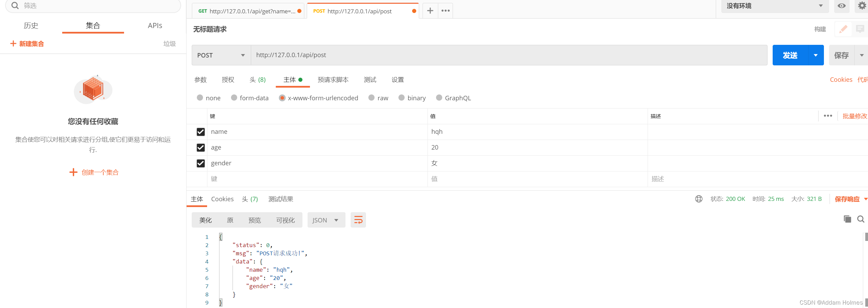Open the POST method dropdown
Image resolution: width=868 pixels, height=308 pixels.
221,55
